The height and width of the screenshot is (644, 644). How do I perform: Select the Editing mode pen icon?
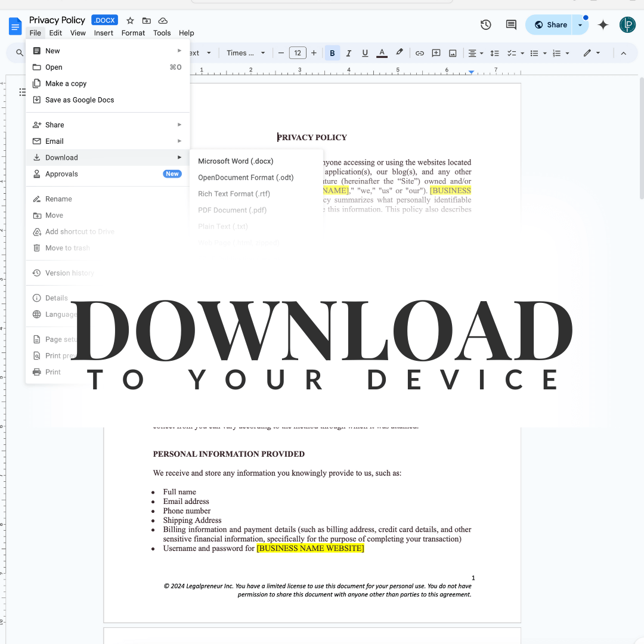pos(587,53)
